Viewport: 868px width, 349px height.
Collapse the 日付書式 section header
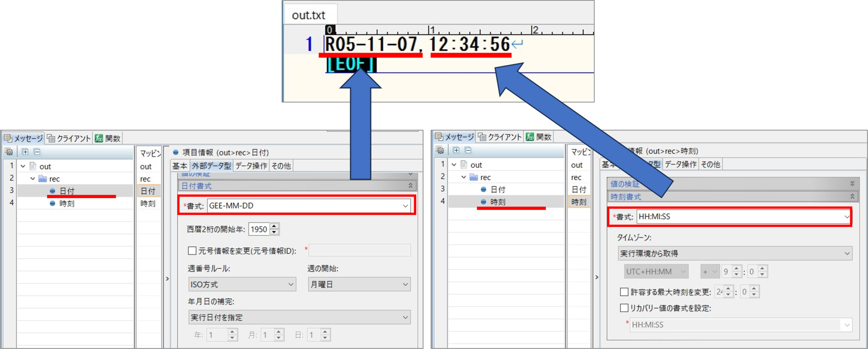[x=410, y=186]
